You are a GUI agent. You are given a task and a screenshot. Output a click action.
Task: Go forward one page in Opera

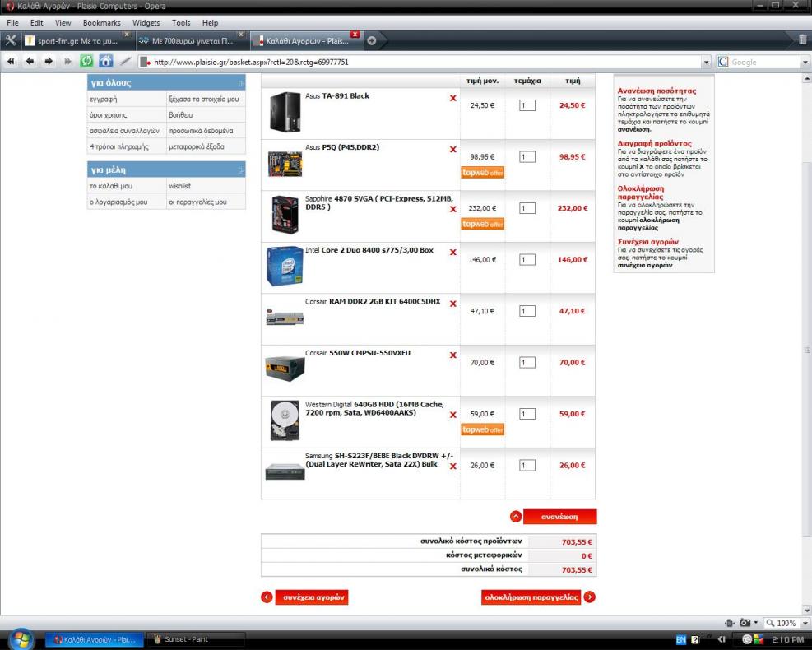49,62
